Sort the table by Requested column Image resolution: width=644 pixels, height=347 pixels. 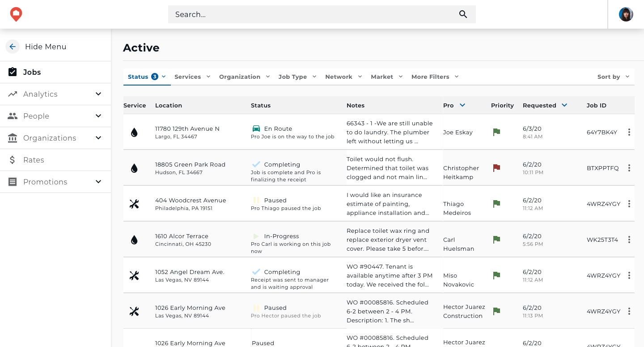[564, 105]
